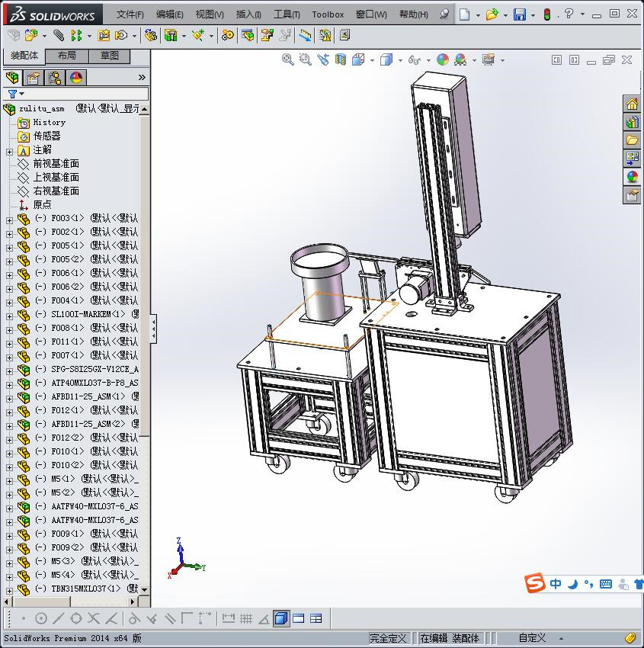Screen dimensions: 644x648
Task: Open the 视图(V) menu
Action: (x=210, y=14)
